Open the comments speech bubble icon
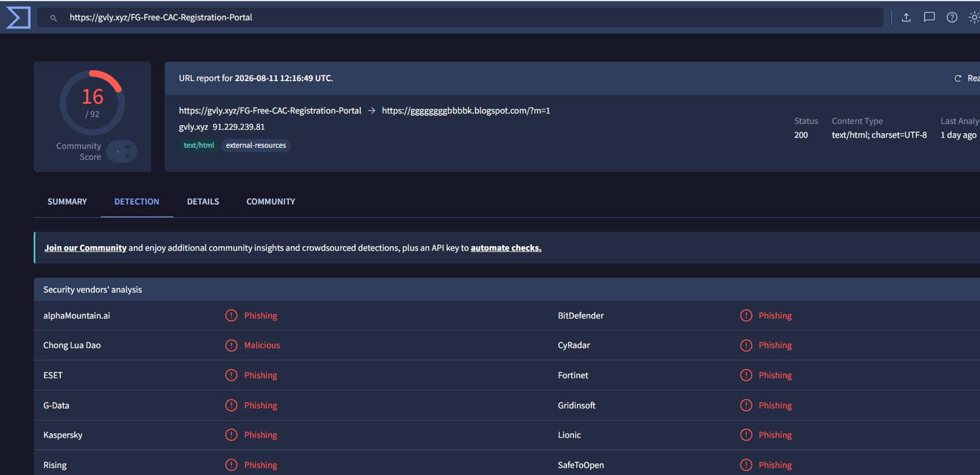This screenshot has width=980, height=475. (929, 17)
